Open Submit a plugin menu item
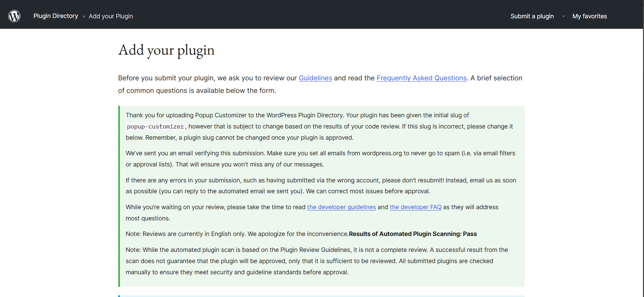This screenshot has height=297, width=644. [x=532, y=16]
